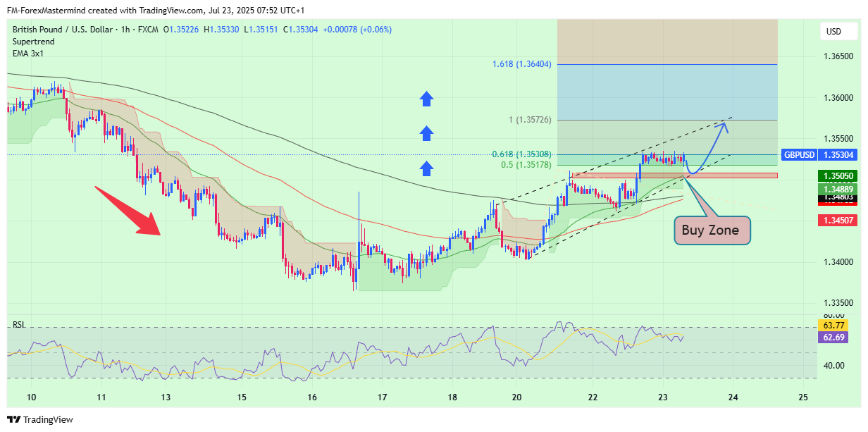Screen dimensions: 868x432
Task: Click the 1.34000 price axis label
Action: (837, 262)
